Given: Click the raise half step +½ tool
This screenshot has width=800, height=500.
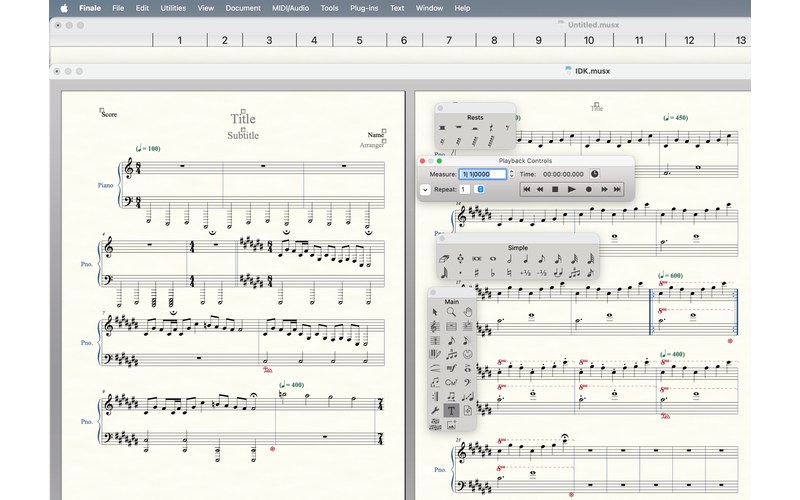Looking at the screenshot, I should [x=525, y=273].
